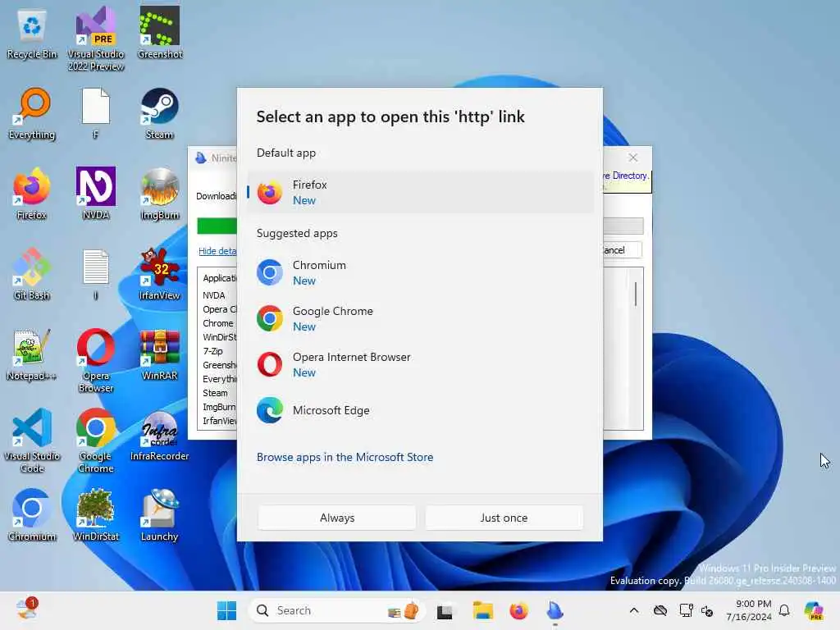Click the taskbar Search box
This screenshot has width=840, height=630.
click(336, 610)
